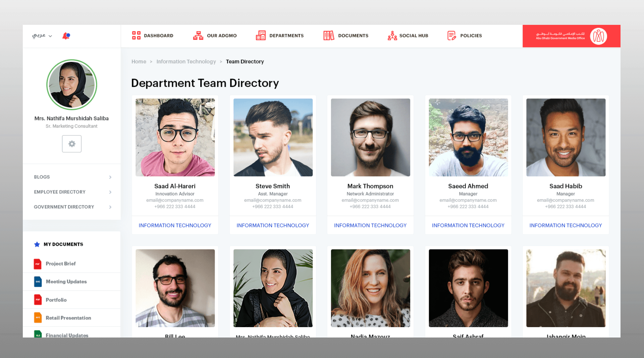Click Saad Al-Hareri's profile photo
This screenshot has width=644, height=358.
click(x=175, y=137)
